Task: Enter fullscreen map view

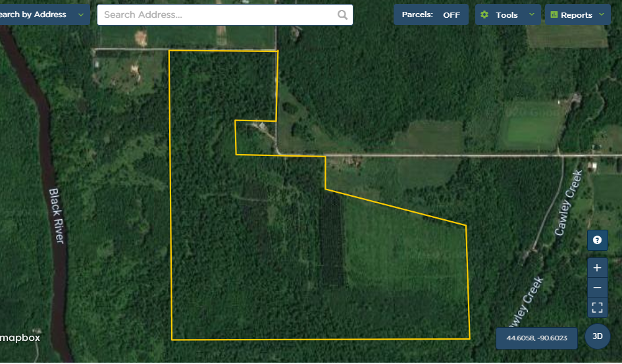Action: coord(597,307)
